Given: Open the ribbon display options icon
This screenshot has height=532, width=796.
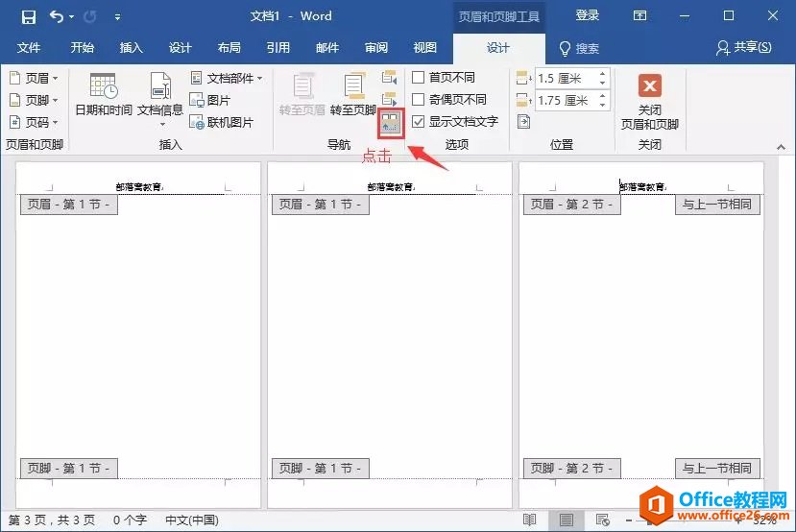Looking at the screenshot, I should [x=639, y=15].
